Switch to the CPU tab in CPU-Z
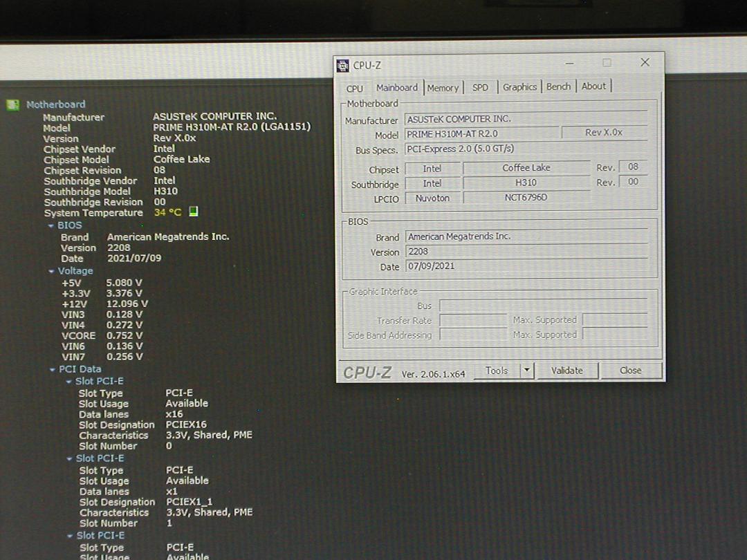The image size is (747, 560). pos(354,88)
